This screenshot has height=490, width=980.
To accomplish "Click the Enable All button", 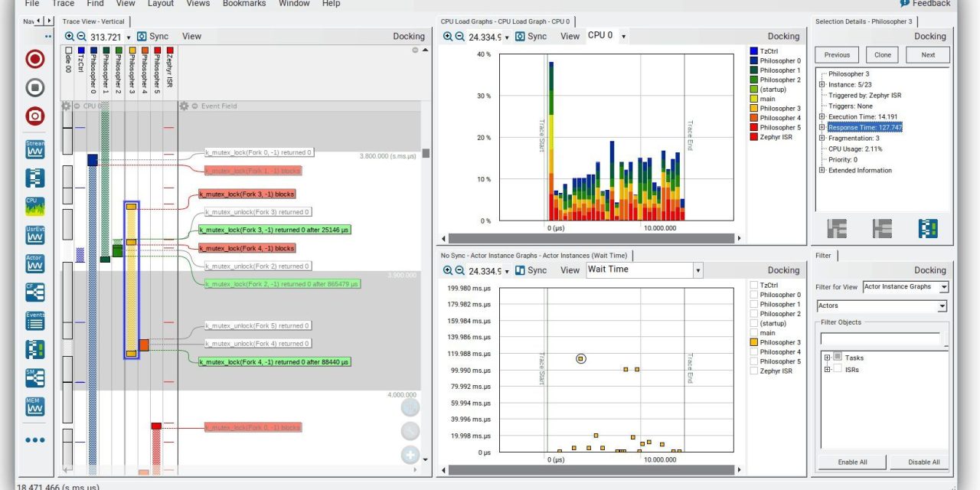I will (851, 462).
